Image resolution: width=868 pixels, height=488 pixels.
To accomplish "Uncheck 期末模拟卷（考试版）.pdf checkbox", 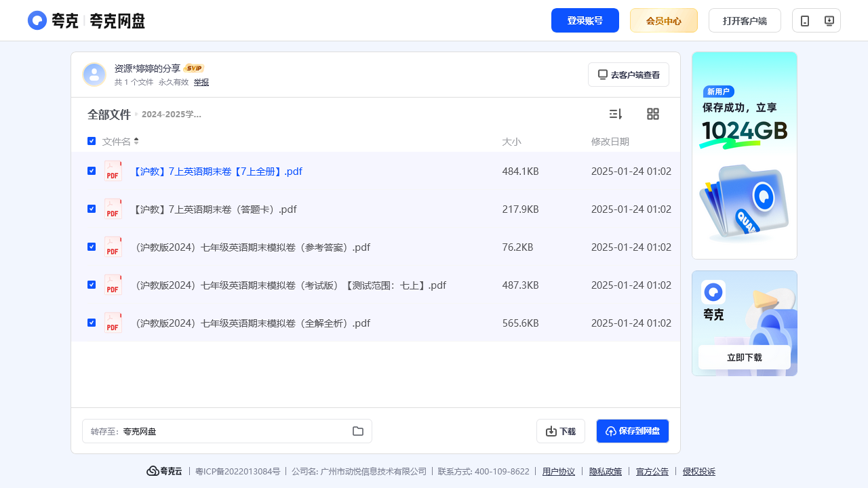I will 92,285.
